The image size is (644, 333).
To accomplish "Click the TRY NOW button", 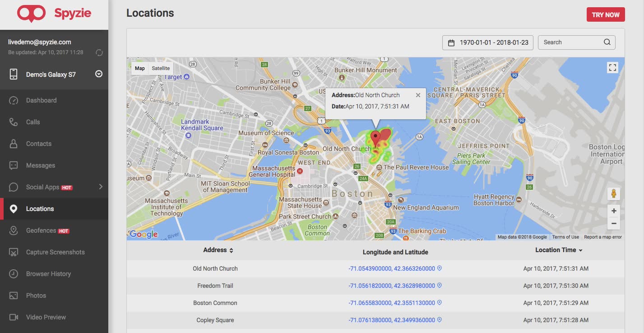I will pyautogui.click(x=606, y=14).
